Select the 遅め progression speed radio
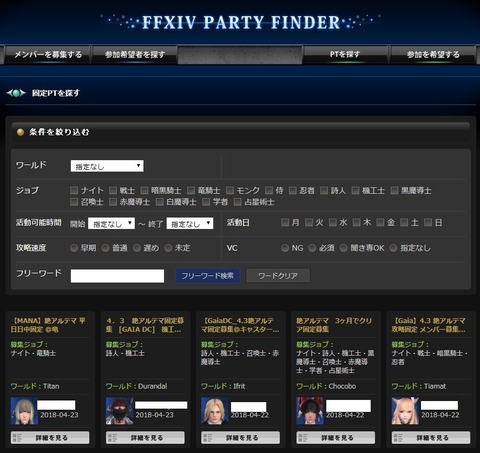 point(137,248)
